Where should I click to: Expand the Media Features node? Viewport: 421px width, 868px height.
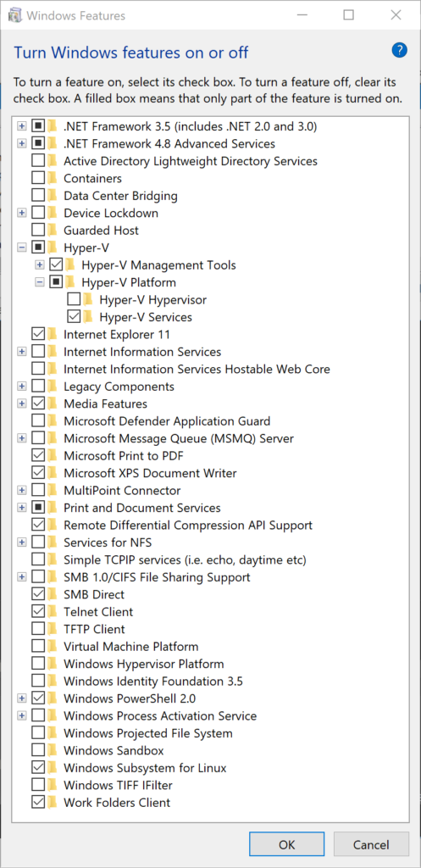[21, 403]
